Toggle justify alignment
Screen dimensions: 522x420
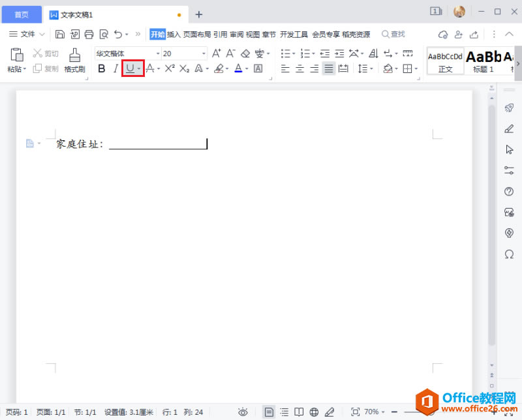(x=329, y=69)
